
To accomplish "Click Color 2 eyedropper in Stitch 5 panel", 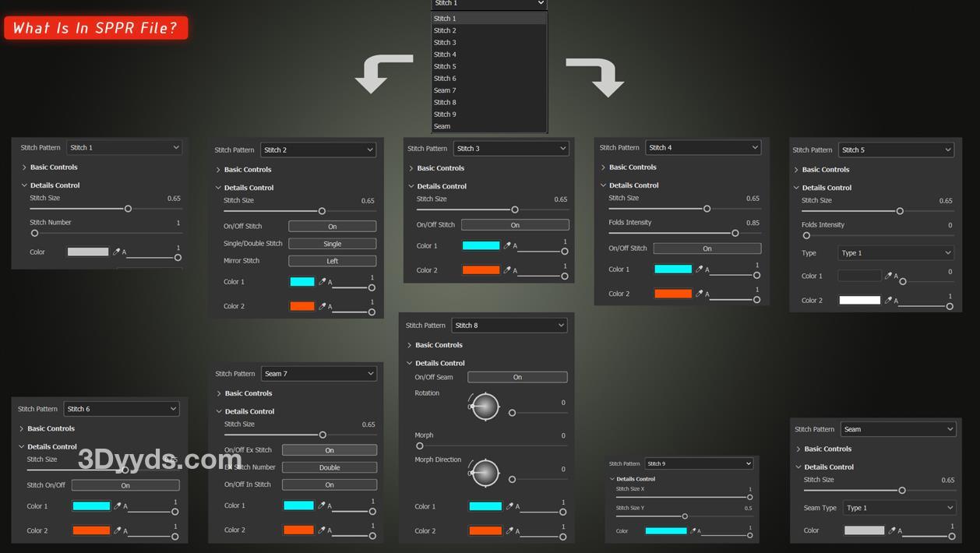I will (x=888, y=300).
